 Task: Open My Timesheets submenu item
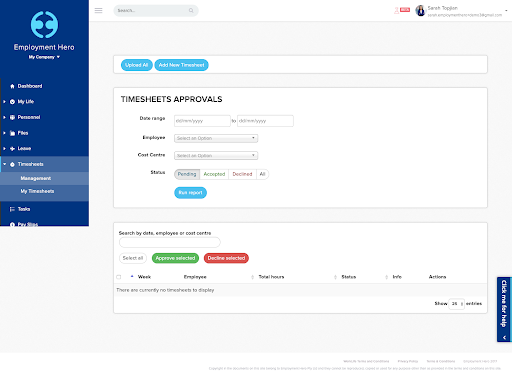point(37,191)
